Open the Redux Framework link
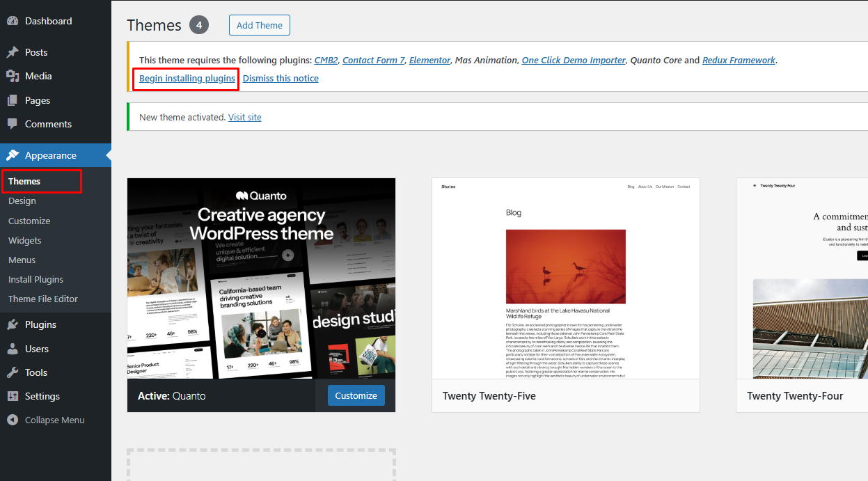Viewport: 868px width, 481px height. point(739,60)
